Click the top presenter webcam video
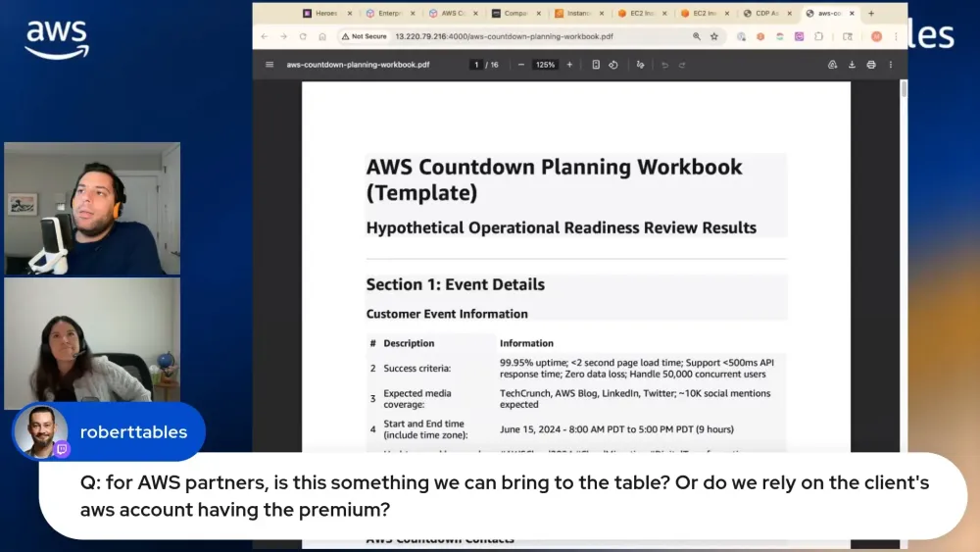 tap(92, 209)
